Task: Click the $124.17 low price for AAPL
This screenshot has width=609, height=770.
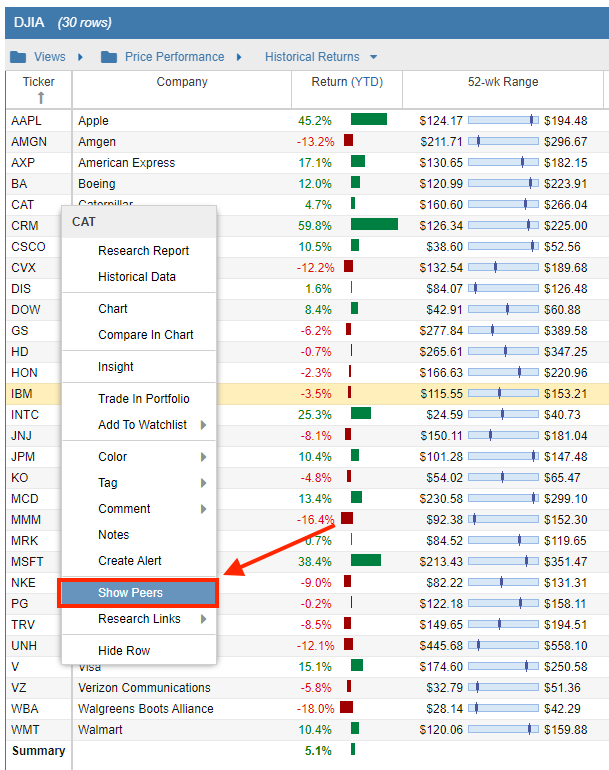Action: click(x=441, y=121)
